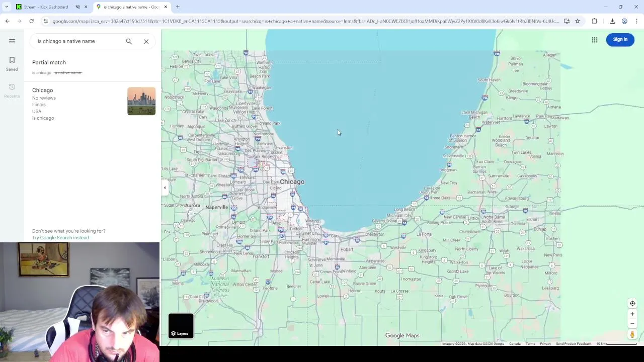View site information icon in address bar
The height and width of the screenshot is (362, 644).
pos(46,21)
